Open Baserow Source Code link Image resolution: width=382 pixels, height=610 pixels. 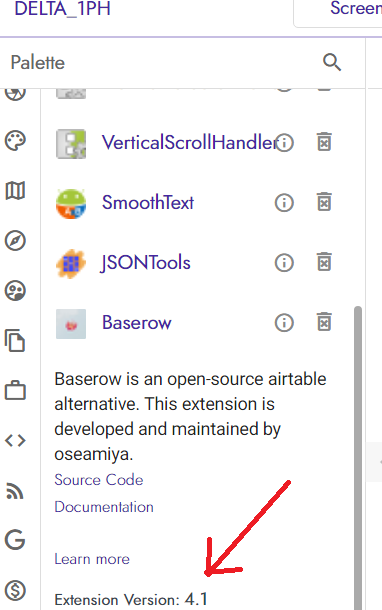99,480
